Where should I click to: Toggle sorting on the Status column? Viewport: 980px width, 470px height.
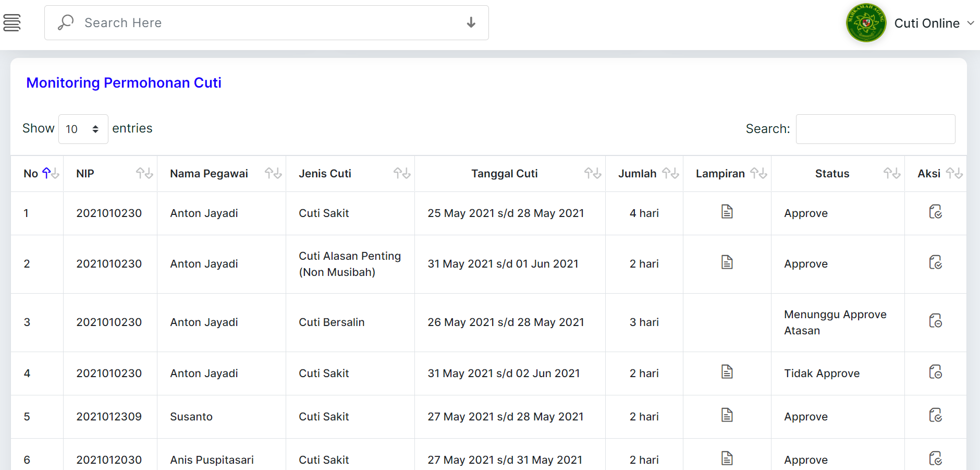coord(890,173)
